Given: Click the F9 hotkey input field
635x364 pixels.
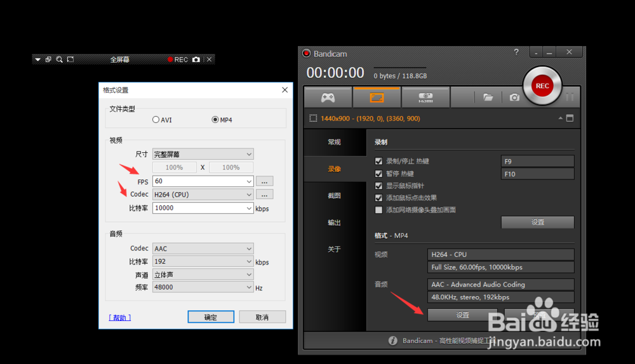Looking at the screenshot, I should (x=538, y=161).
